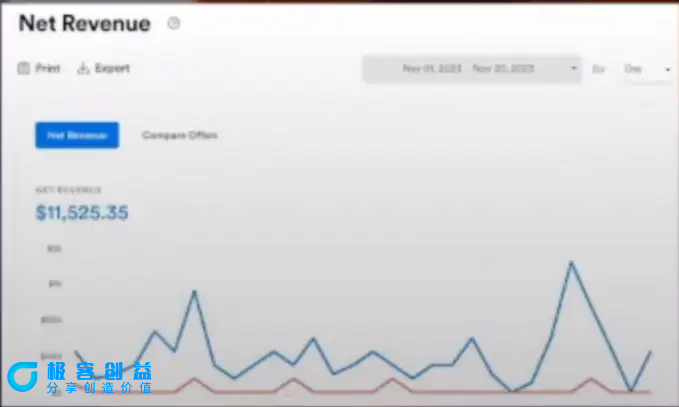Click the Nov 01, 2023 start date
This screenshot has height=407, width=679.
pos(430,69)
